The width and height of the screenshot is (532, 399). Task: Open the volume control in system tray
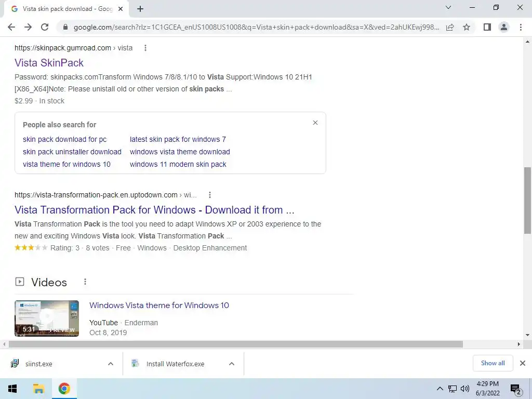[x=465, y=389]
